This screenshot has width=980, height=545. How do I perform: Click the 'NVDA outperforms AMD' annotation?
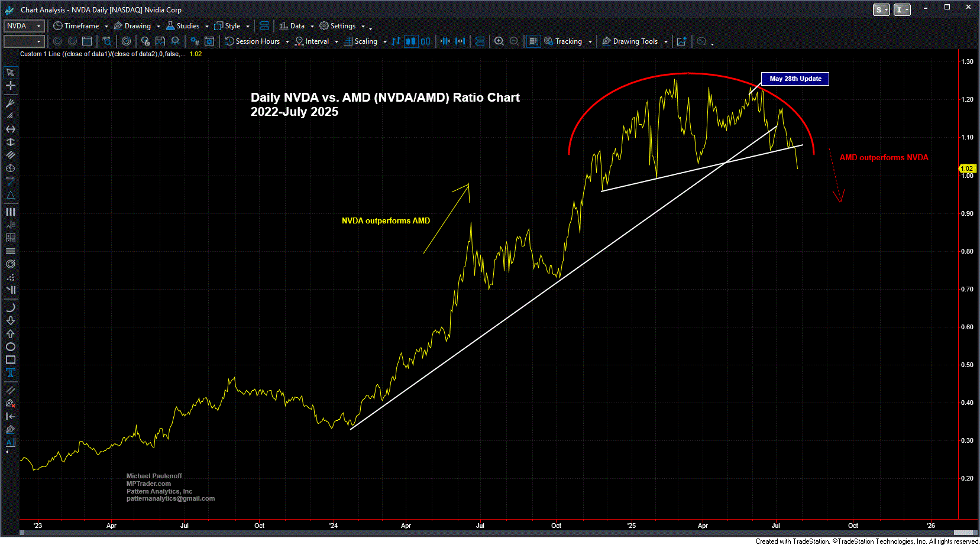386,220
